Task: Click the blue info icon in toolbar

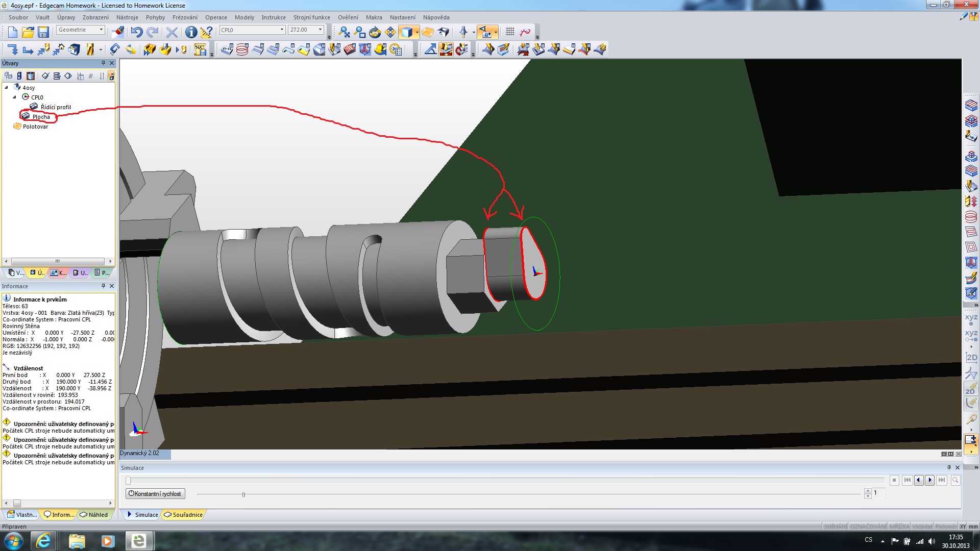Action: [191, 33]
